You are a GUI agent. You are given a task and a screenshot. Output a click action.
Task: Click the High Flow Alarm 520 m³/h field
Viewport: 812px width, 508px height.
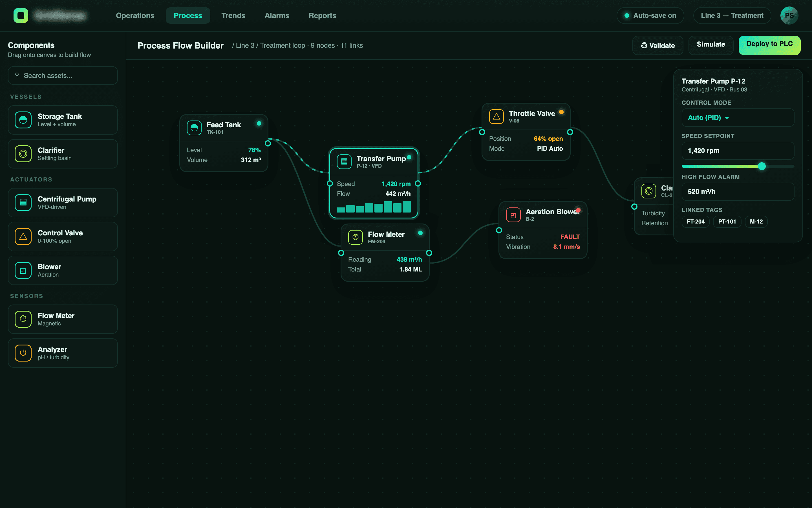point(738,192)
